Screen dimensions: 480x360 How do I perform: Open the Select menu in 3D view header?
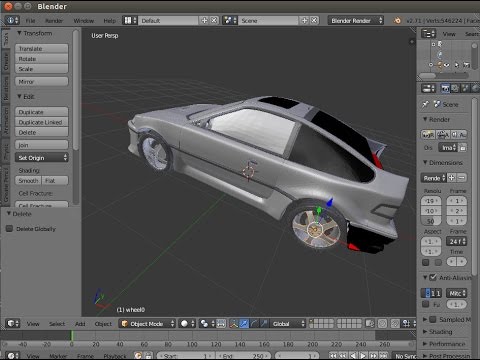coord(57,324)
